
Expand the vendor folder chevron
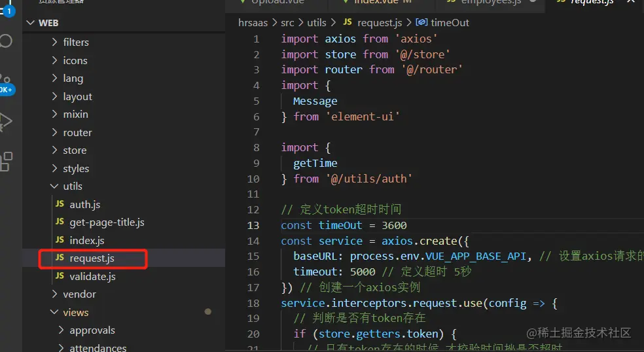[54, 294]
